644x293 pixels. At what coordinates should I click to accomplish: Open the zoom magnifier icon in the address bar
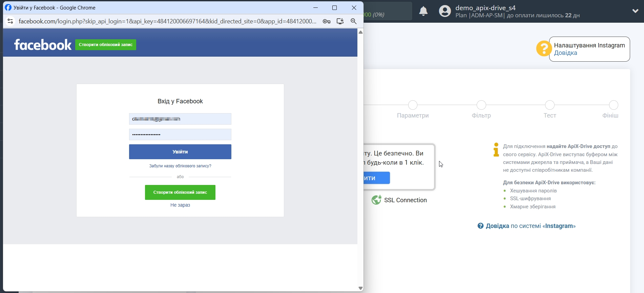click(x=354, y=21)
